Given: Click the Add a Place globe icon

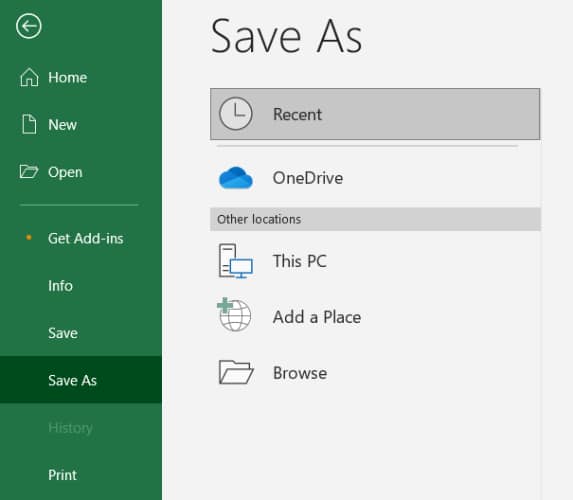Looking at the screenshot, I should [234, 315].
